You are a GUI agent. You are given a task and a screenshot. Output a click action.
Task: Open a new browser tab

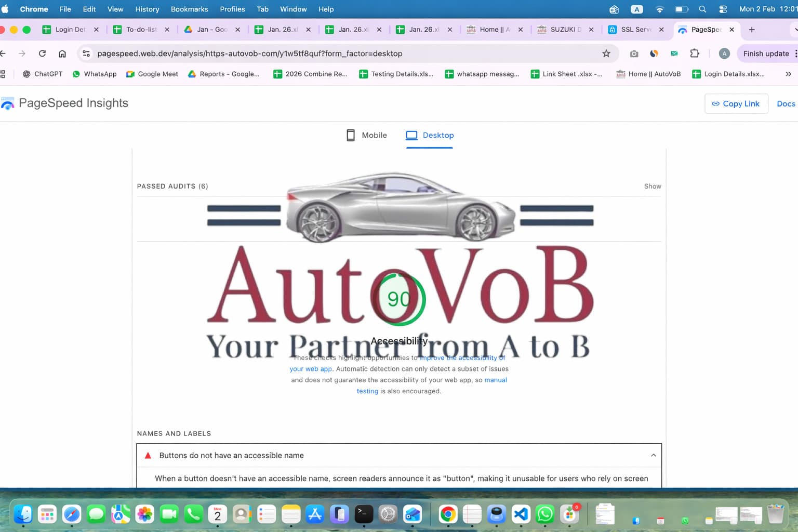coord(751,30)
